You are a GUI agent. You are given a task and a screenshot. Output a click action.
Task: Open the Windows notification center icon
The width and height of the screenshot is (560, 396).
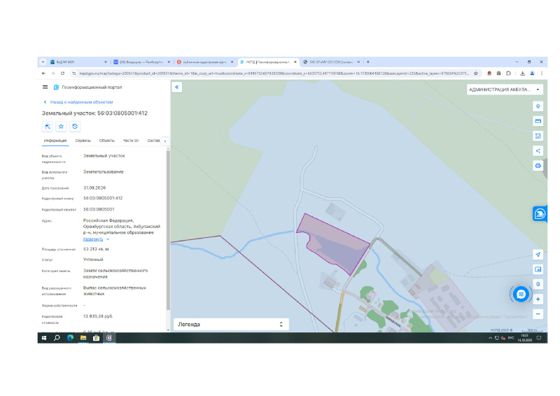coord(539,338)
